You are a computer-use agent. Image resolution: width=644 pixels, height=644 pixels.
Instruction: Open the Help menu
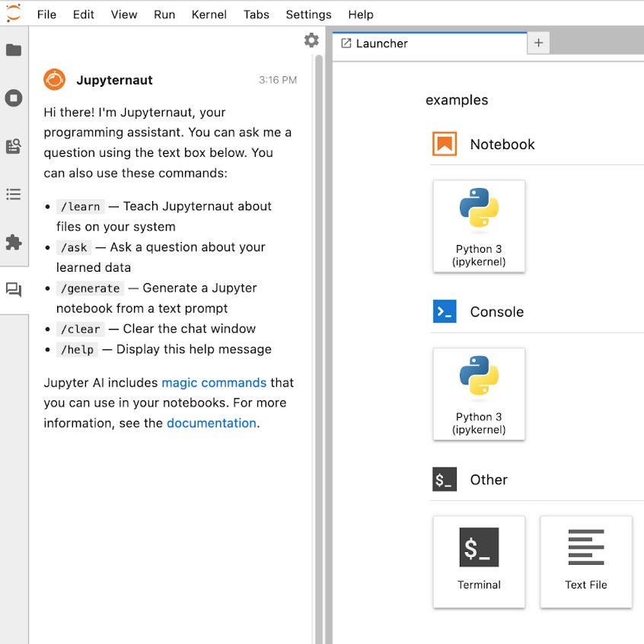pyautogui.click(x=361, y=14)
